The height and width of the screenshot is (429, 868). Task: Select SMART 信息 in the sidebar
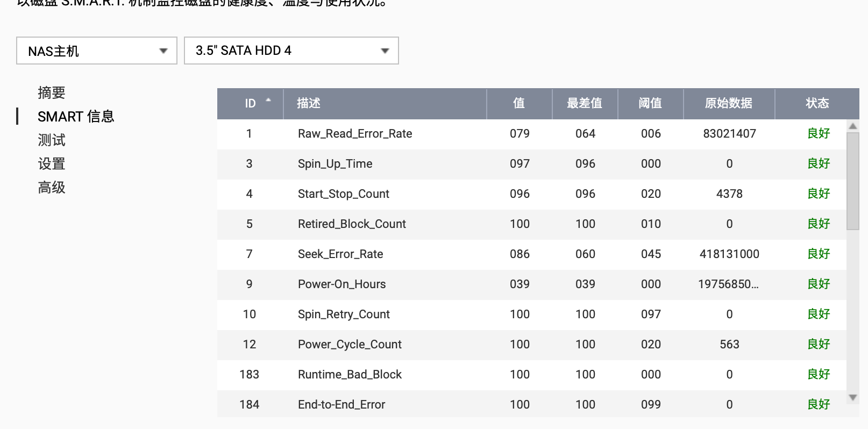[x=76, y=117]
